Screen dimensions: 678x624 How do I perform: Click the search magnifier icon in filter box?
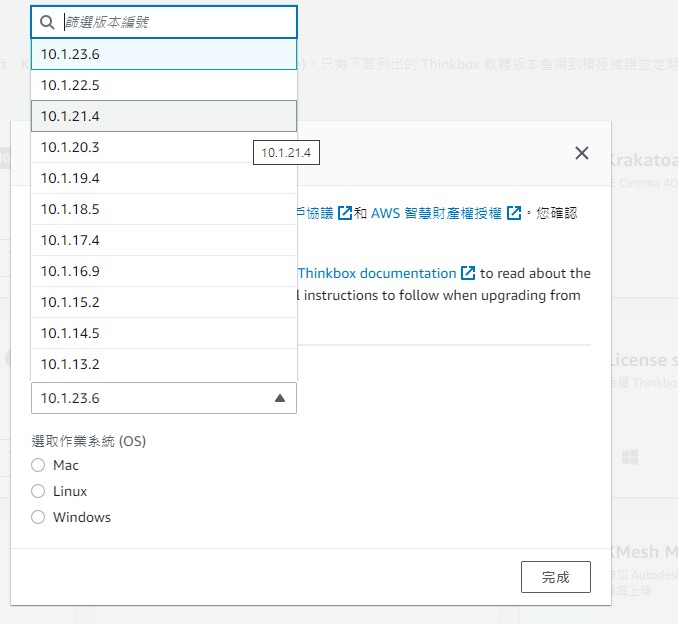46,21
